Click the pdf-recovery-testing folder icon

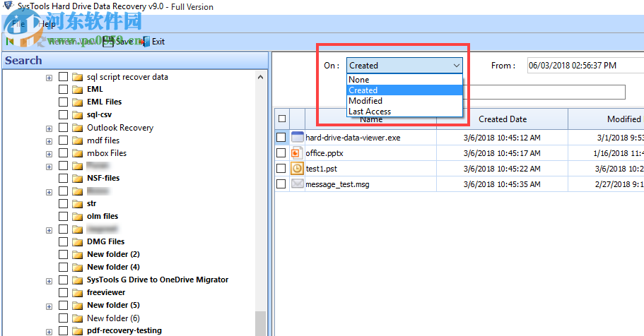77,330
